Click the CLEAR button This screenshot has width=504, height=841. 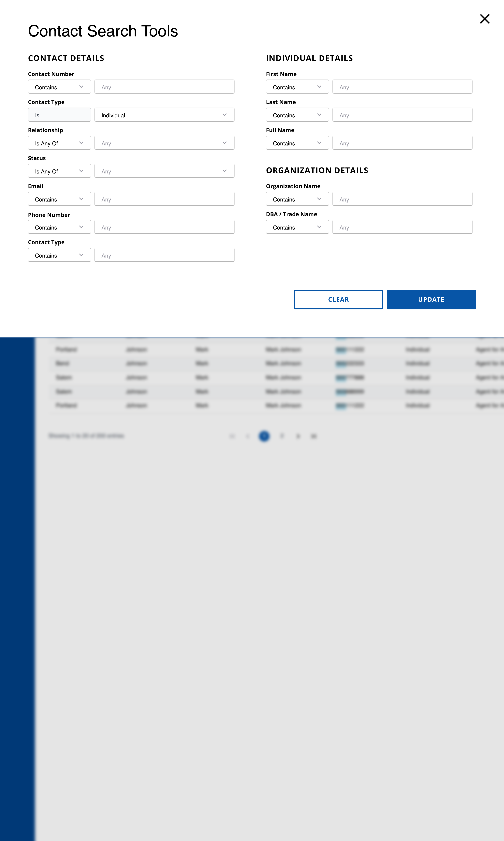[338, 299]
